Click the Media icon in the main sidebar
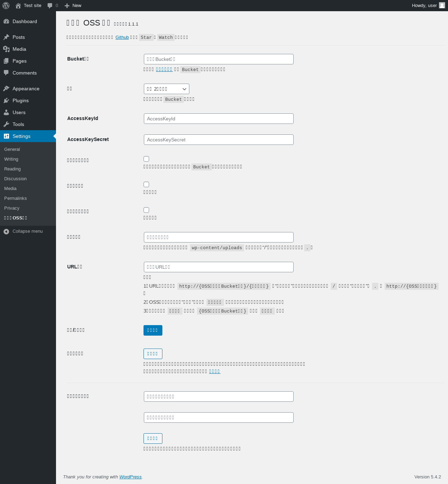448x484 pixels. point(6,49)
